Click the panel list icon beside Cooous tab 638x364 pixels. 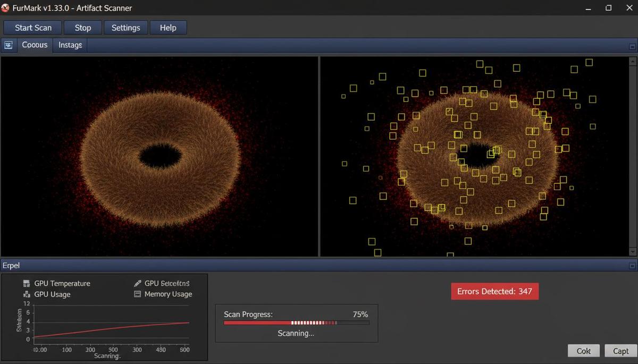click(x=9, y=45)
